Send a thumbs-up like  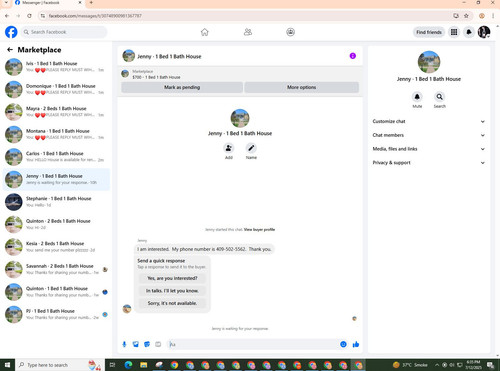point(356,344)
